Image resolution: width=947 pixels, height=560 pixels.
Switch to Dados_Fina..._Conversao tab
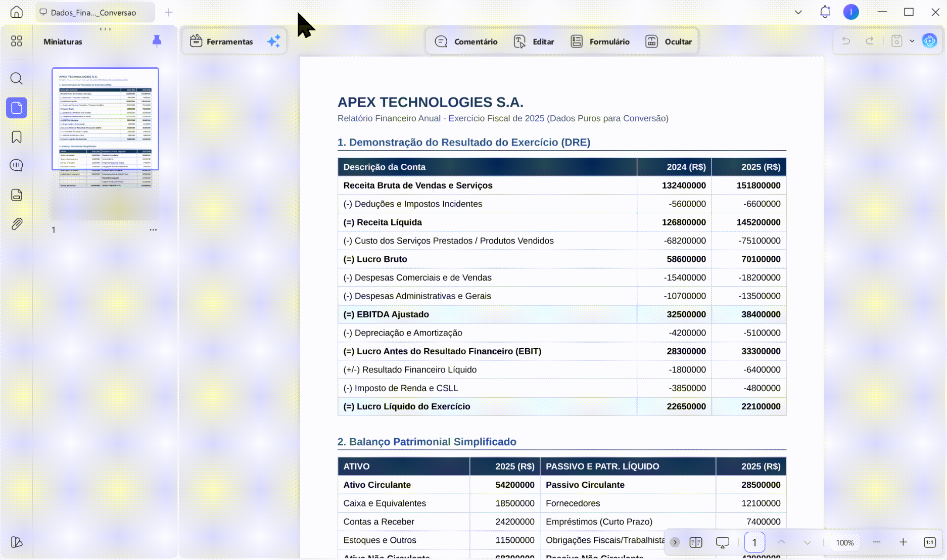(94, 12)
